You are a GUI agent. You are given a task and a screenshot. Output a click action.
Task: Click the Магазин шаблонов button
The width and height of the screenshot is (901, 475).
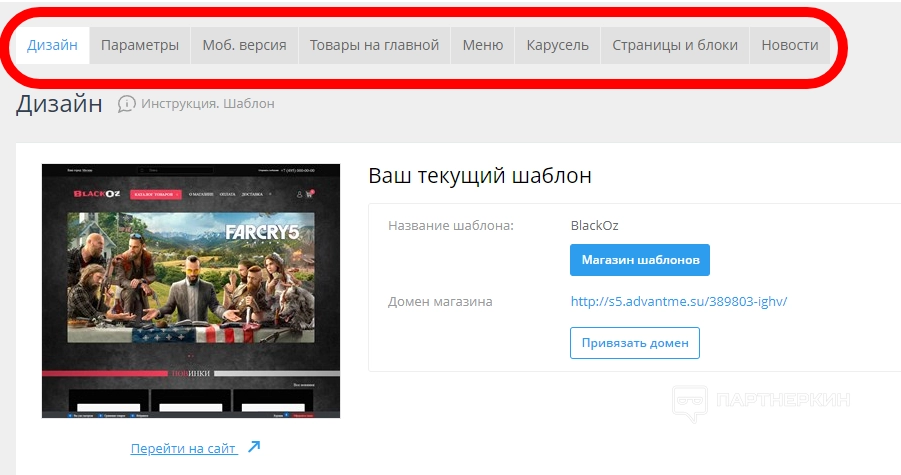640,260
